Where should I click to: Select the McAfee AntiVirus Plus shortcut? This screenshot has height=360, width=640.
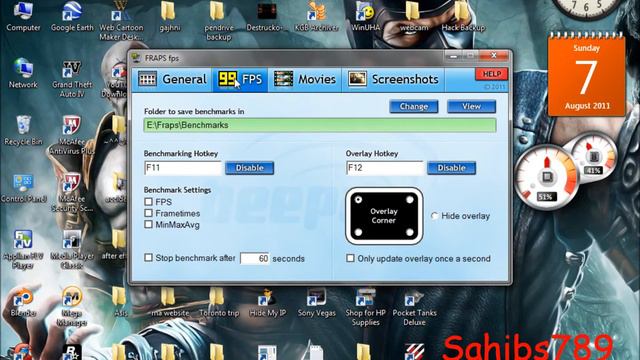[72, 136]
